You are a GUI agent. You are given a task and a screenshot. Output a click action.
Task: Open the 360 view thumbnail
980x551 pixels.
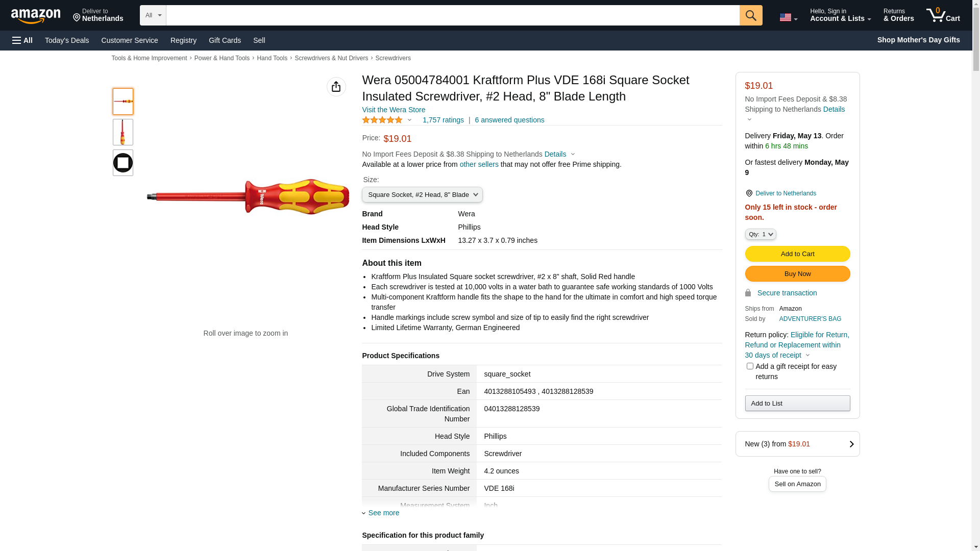pyautogui.click(x=123, y=163)
